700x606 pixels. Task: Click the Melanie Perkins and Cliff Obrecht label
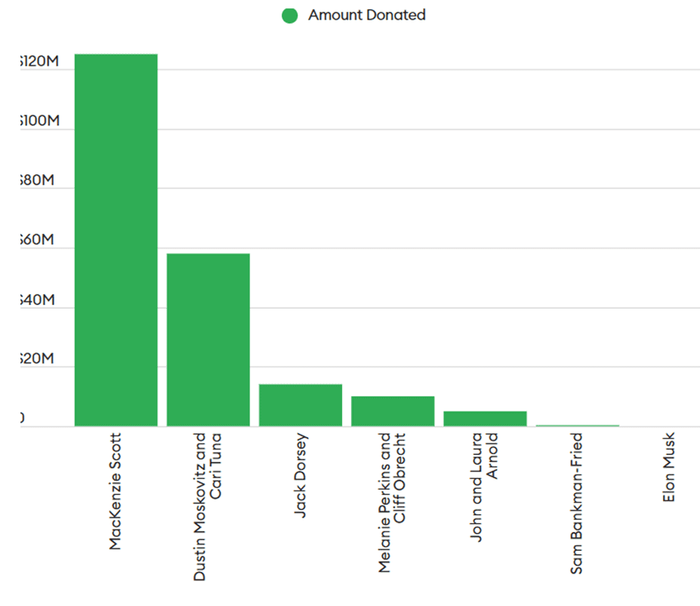pos(391,503)
